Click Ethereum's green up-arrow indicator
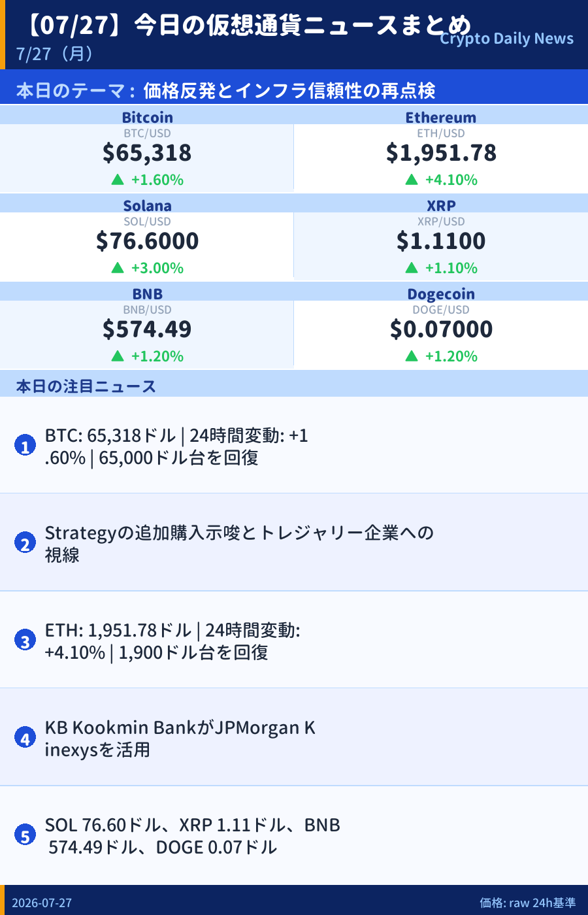 (x=412, y=180)
